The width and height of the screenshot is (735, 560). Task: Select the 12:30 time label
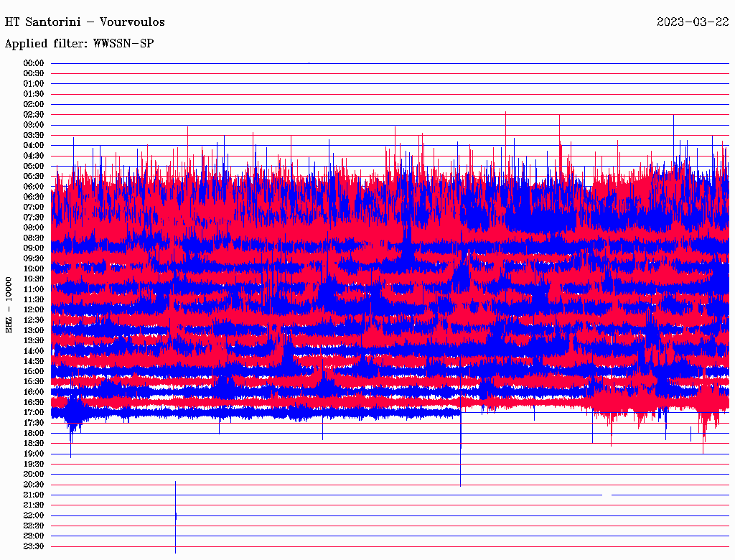[34, 320]
